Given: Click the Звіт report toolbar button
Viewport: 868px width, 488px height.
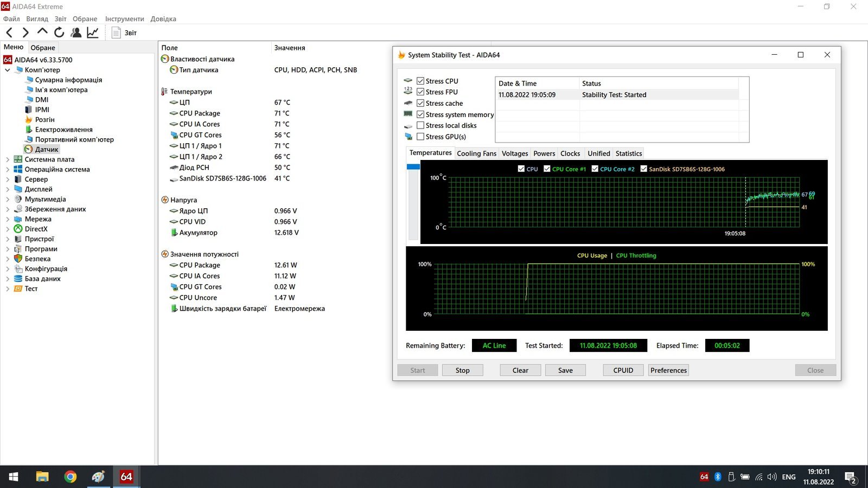Looking at the screenshot, I should click(x=124, y=33).
